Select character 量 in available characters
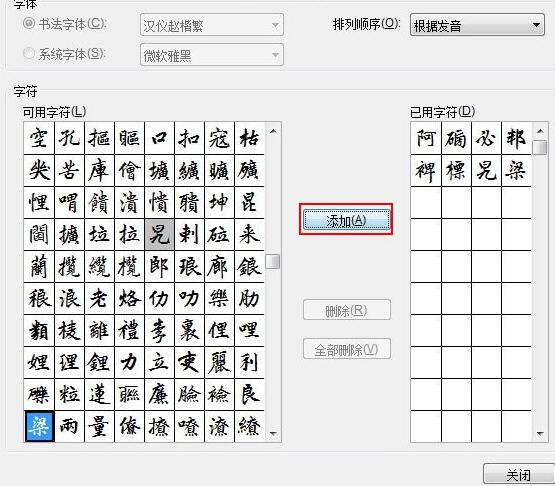The image size is (555, 486). coord(99,427)
